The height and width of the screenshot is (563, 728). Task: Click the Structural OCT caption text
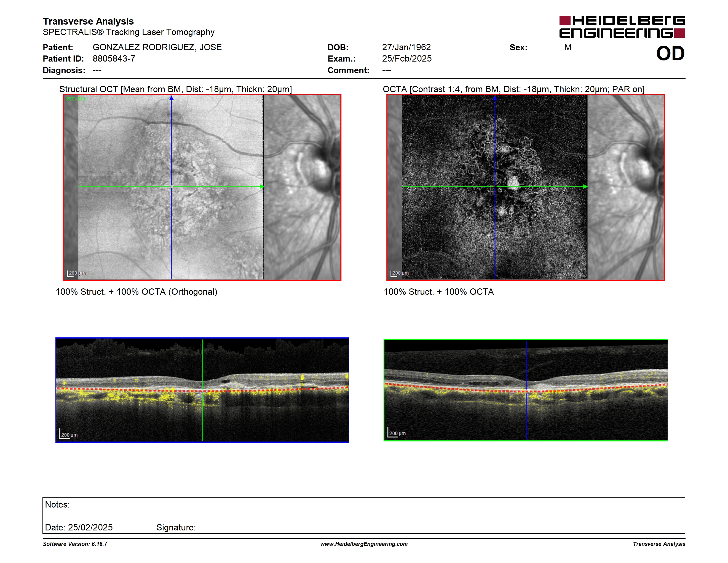tap(176, 89)
